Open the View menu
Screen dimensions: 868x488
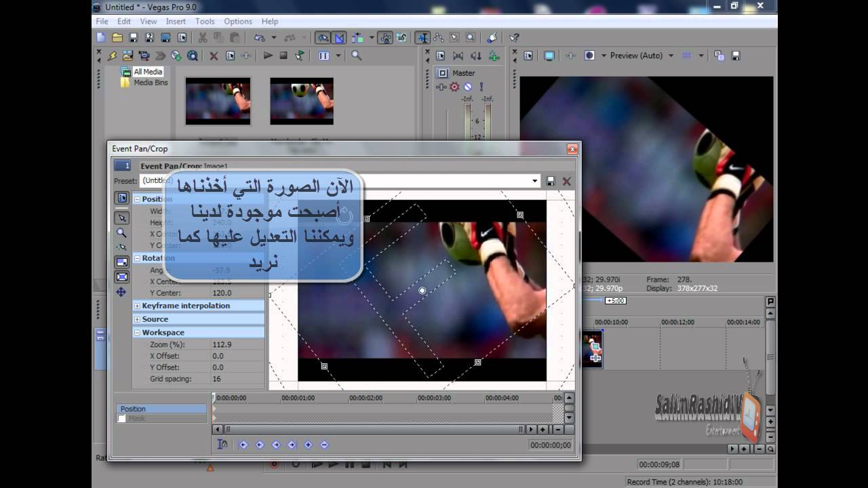(149, 21)
